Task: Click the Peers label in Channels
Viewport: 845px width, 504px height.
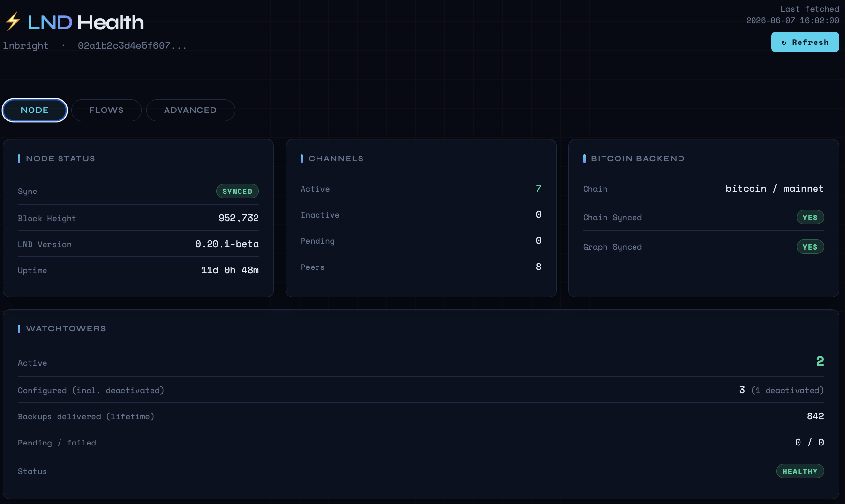Action: pos(313,267)
